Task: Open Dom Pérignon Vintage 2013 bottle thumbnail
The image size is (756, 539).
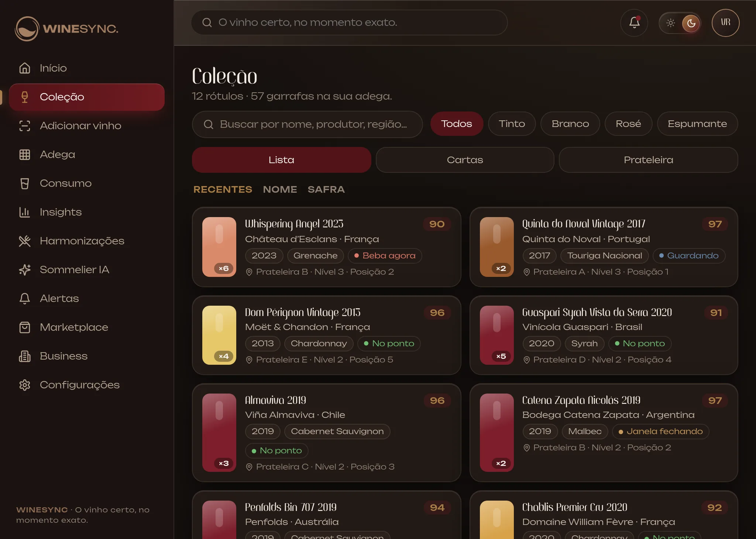Action: pyautogui.click(x=219, y=335)
